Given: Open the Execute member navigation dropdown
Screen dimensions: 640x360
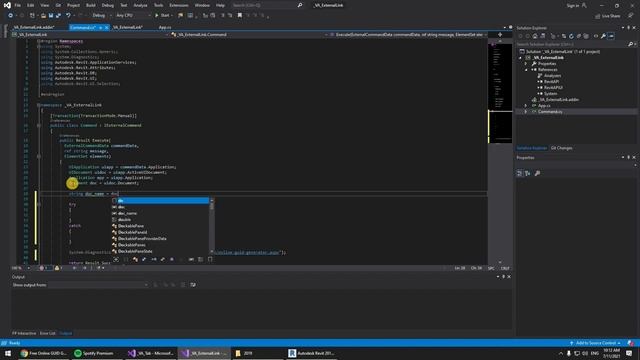Looking at the screenshot, I should [408, 35].
